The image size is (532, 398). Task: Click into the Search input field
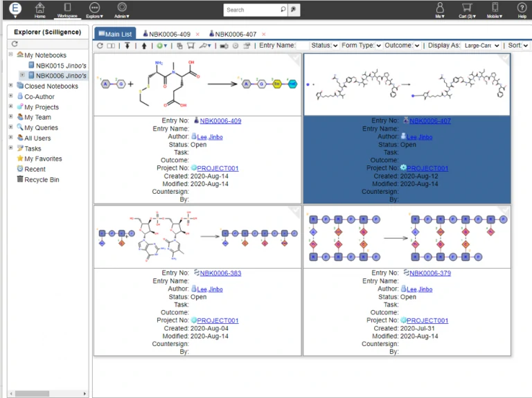tap(251, 10)
